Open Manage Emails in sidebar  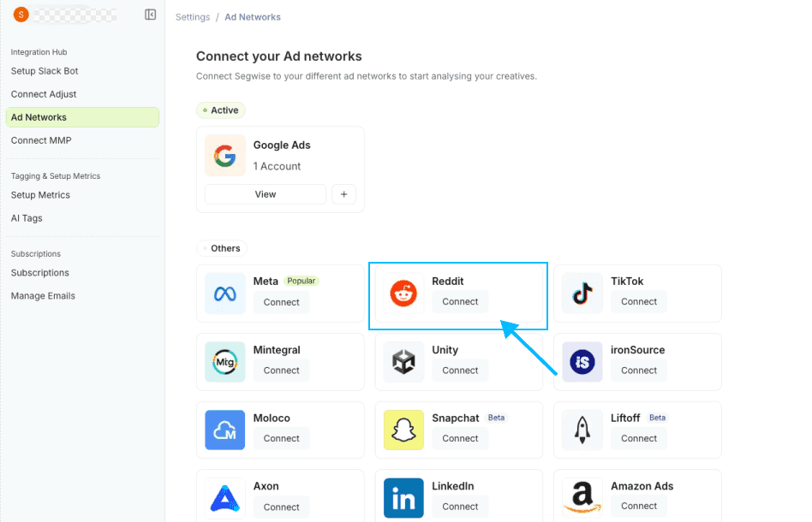coord(43,296)
